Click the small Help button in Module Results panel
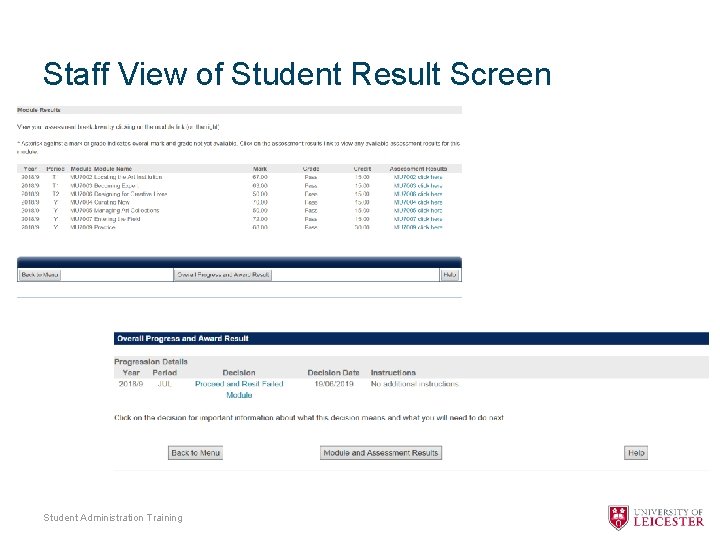The image size is (720, 540). pyautogui.click(x=450, y=275)
